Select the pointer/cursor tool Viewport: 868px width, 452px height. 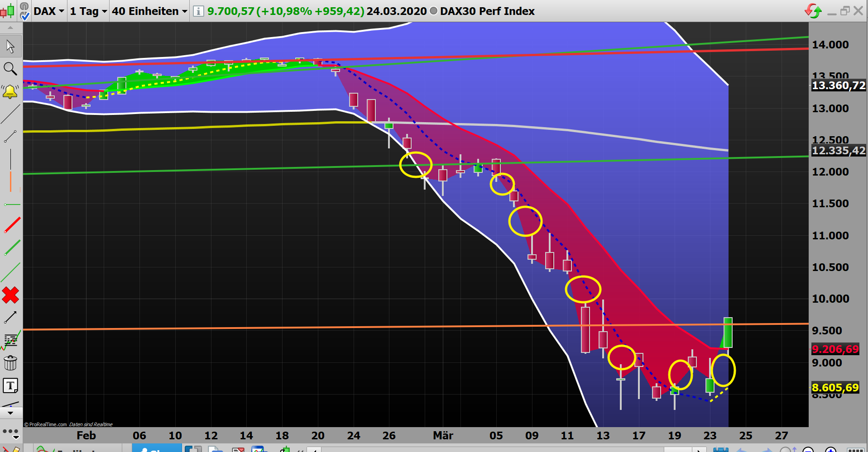click(x=10, y=46)
